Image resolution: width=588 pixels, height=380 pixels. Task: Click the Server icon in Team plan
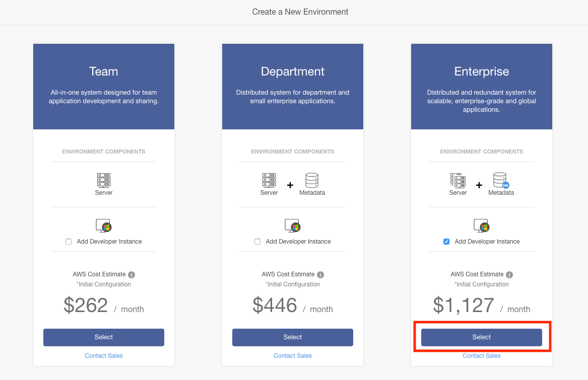point(104,180)
